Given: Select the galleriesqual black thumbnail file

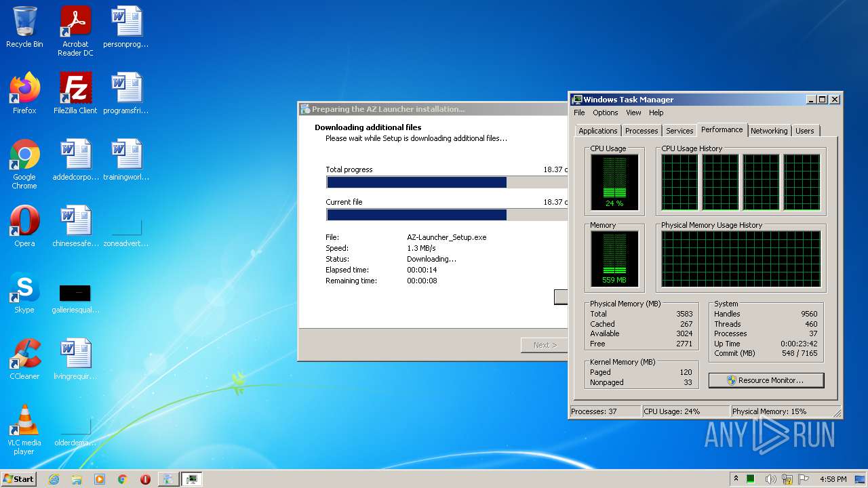Looking at the screenshot, I should pyautogui.click(x=75, y=297).
